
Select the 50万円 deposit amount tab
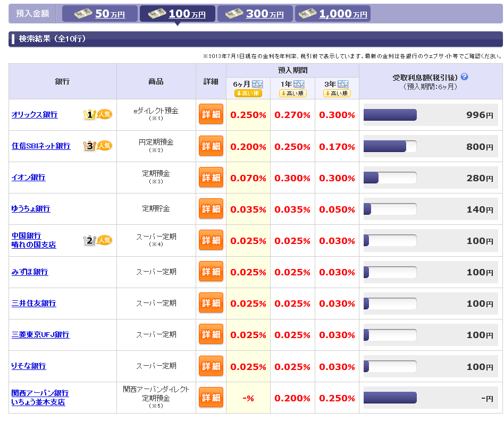tap(99, 13)
